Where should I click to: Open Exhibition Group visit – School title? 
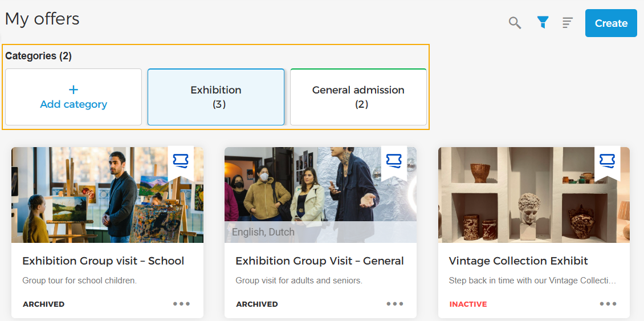coord(103,261)
